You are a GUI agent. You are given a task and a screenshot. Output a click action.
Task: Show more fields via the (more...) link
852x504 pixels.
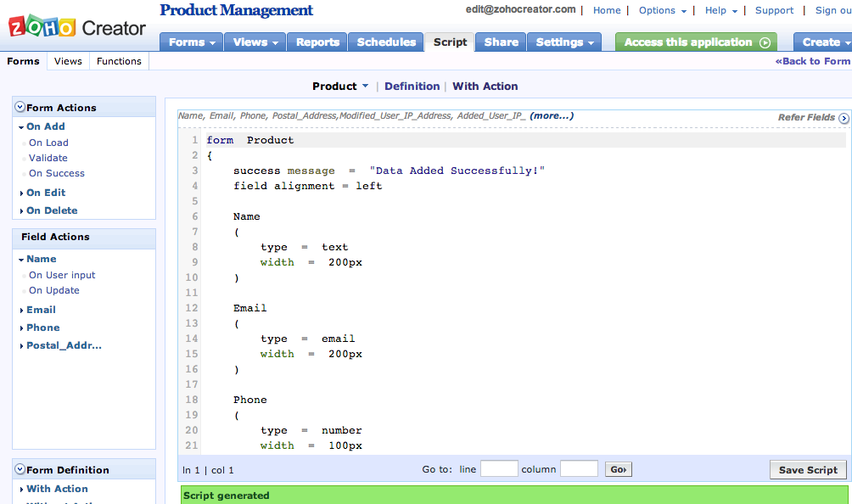(552, 115)
